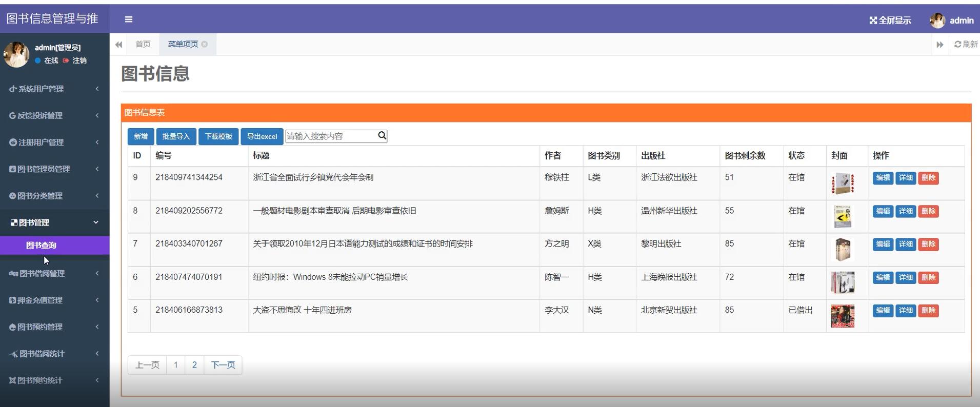Screen dimensions: 980x407
Task: Expand the 图书管理员管理 menu
Action: coord(54,169)
